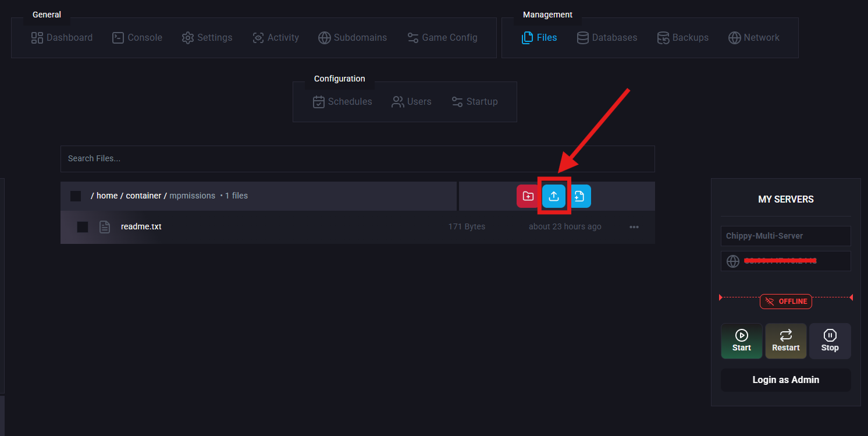Click the Login as Admin button

tap(786, 380)
